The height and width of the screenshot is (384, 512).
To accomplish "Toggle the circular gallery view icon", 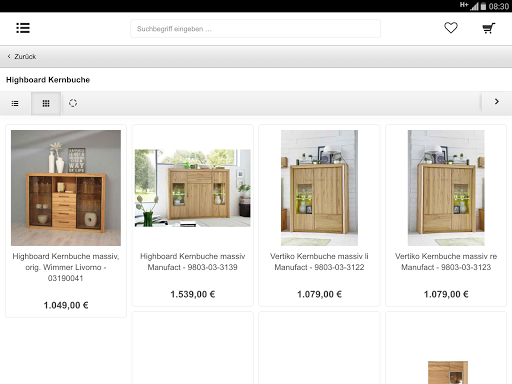I will [73, 103].
